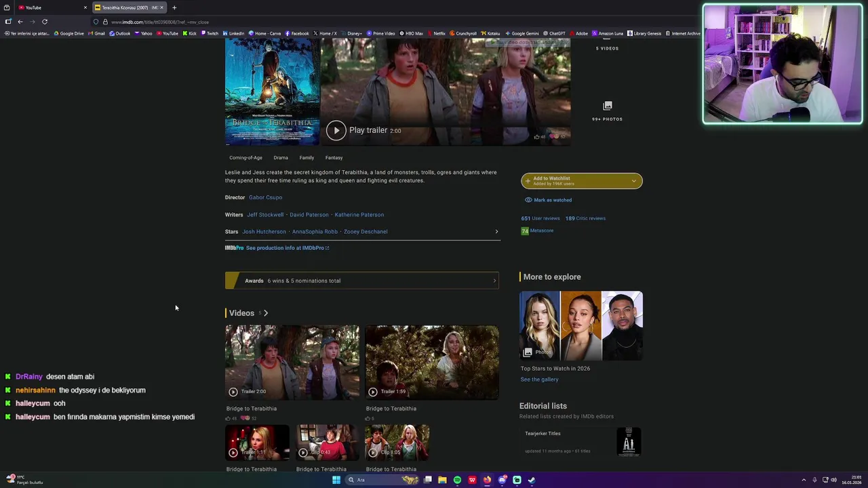
Task: Click the taskbar search box
Action: pyautogui.click(x=383, y=480)
